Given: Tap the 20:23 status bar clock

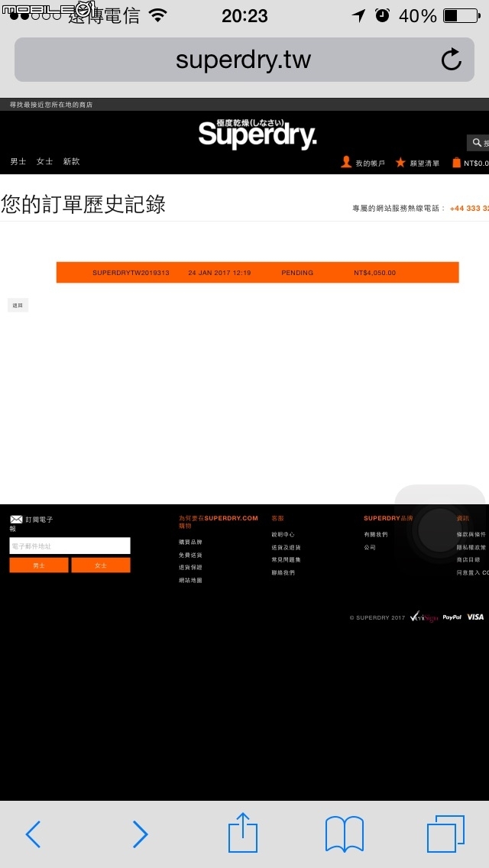Looking at the screenshot, I should click(244, 16).
